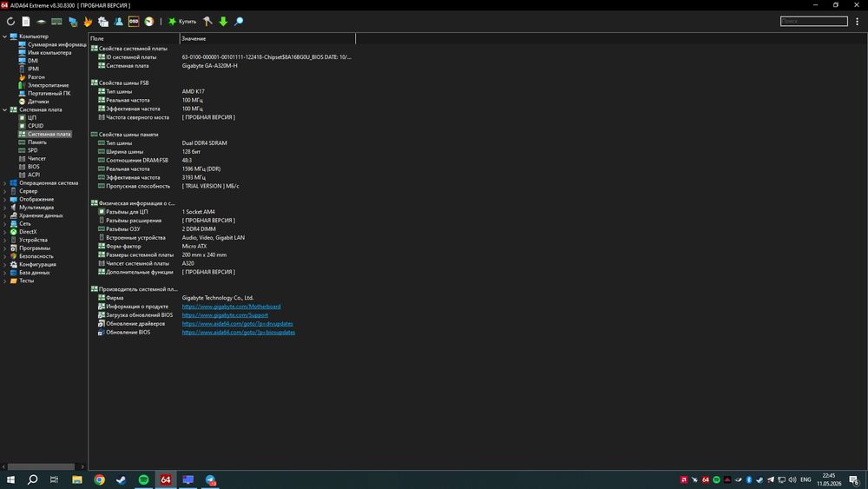
Task: Open the Windows Start button
Action: click(10, 479)
